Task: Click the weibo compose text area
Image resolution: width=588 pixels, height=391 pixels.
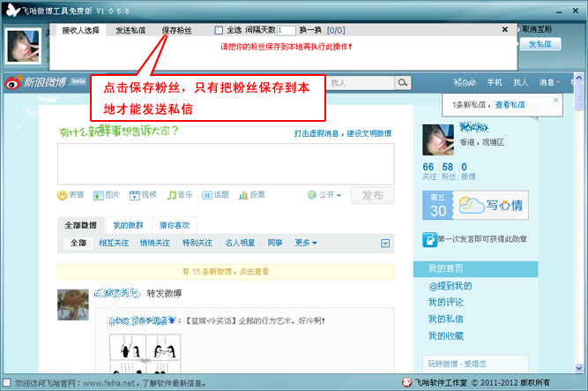Action: coord(226,164)
